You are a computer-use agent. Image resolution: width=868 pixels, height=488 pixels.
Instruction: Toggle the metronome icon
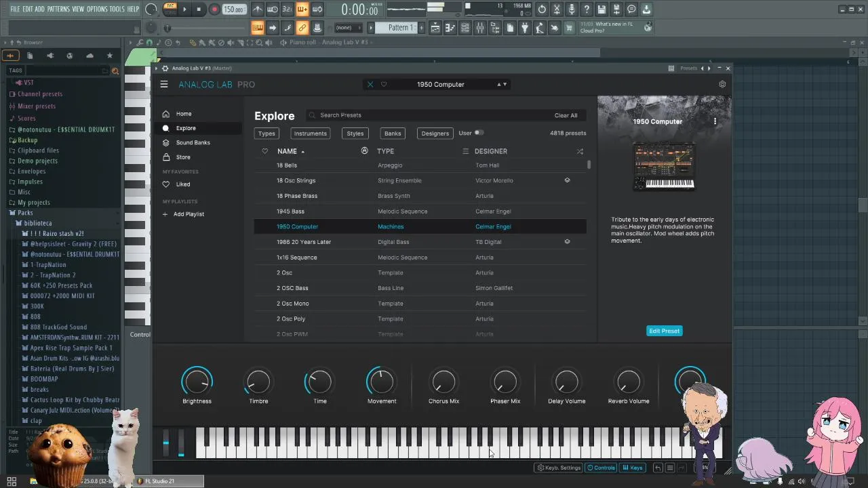(258, 9)
